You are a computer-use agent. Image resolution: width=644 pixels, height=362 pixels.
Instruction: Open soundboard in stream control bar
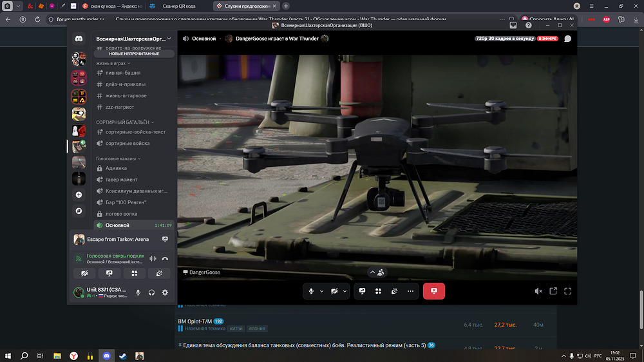pyautogui.click(x=394, y=291)
